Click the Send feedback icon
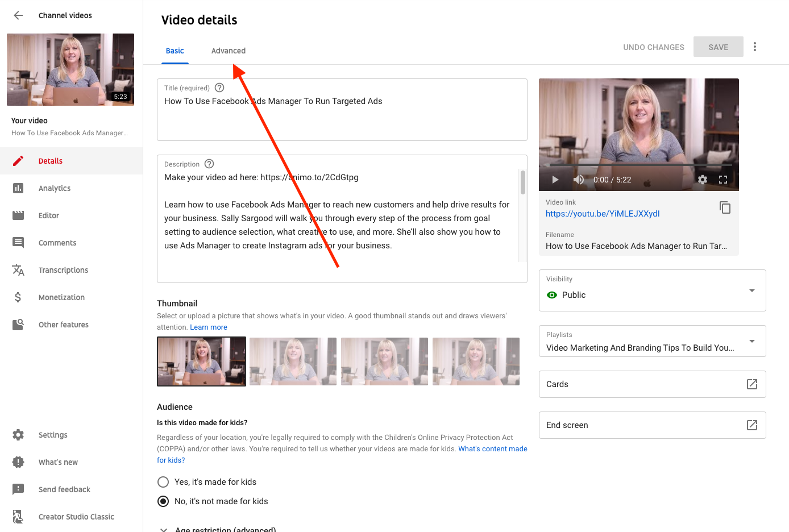 pyautogui.click(x=18, y=489)
